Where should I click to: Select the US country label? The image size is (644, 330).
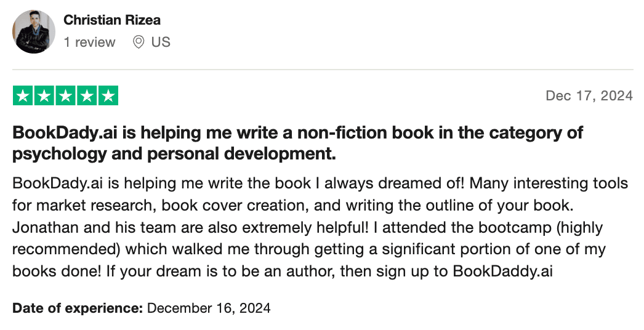(x=161, y=42)
